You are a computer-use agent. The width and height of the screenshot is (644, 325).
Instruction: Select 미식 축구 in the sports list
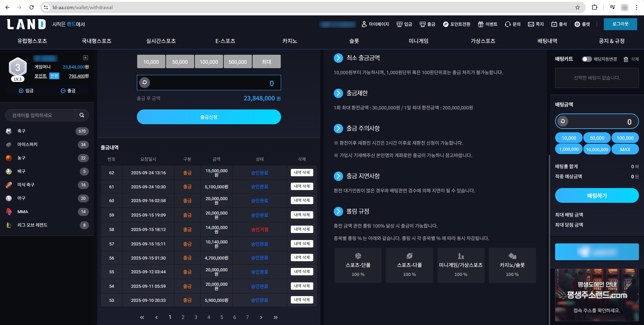pos(47,185)
